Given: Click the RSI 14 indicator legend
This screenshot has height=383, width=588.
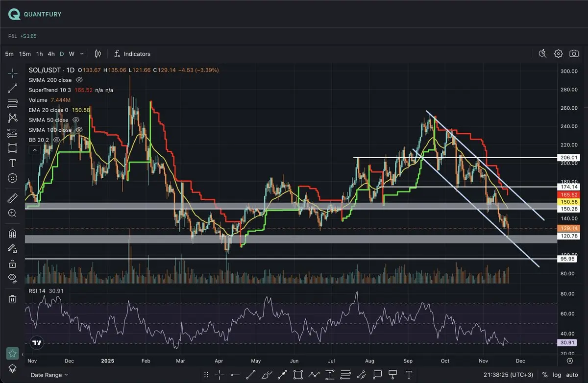Looking at the screenshot, I should (x=37, y=291).
